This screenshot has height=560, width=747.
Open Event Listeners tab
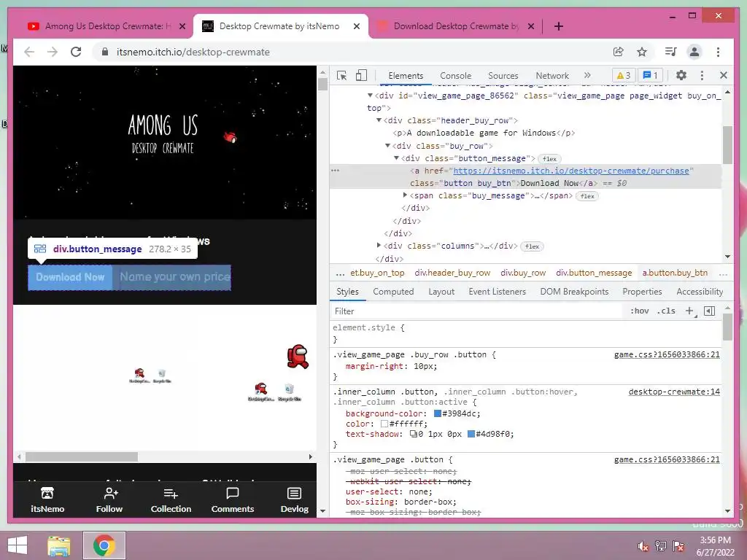497,292
